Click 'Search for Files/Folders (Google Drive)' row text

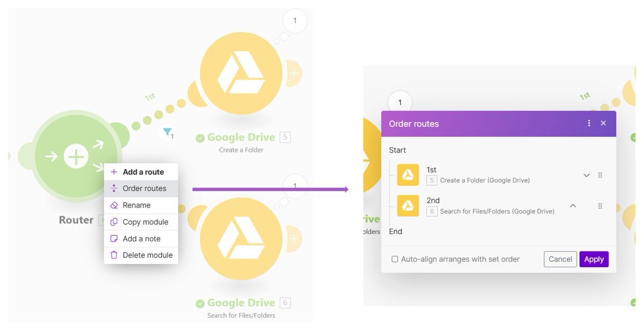497,211
